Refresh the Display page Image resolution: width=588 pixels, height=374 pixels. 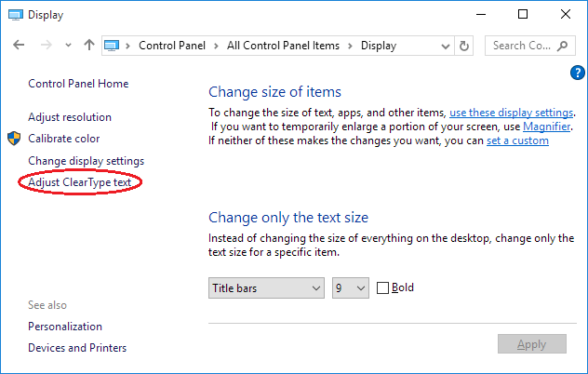click(465, 46)
